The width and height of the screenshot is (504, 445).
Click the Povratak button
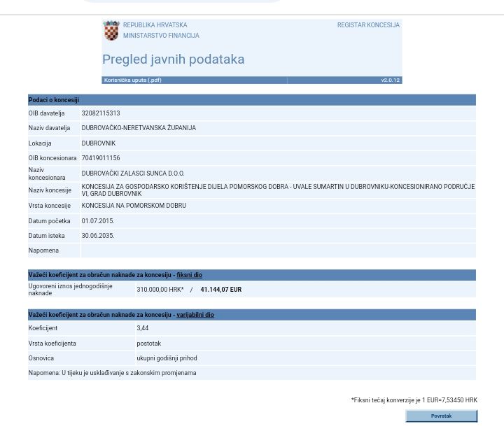[441, 416]
